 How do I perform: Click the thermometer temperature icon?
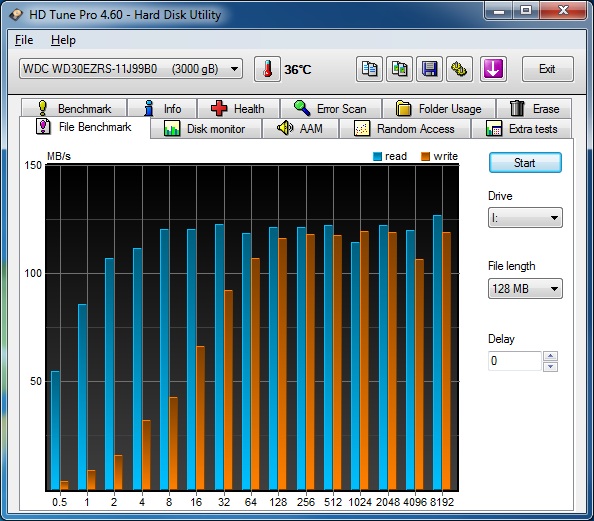[x=267, y=69]
